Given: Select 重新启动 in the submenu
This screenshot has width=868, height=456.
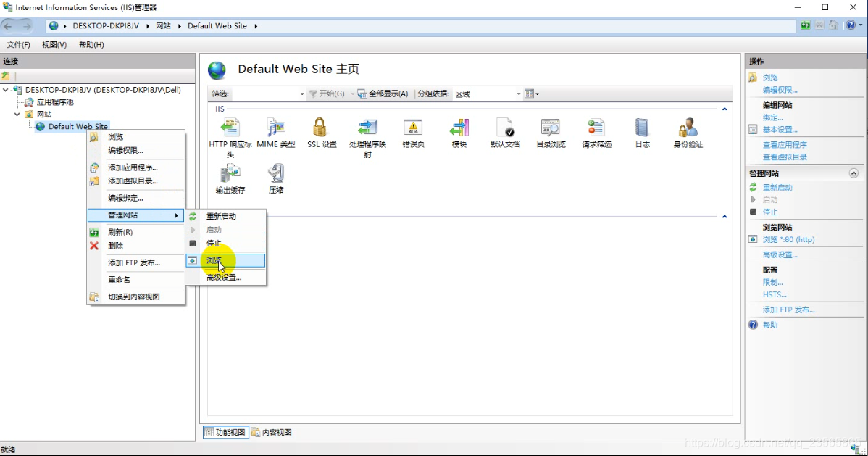Looking at the screenshot, I should click(x=226, y=216).
